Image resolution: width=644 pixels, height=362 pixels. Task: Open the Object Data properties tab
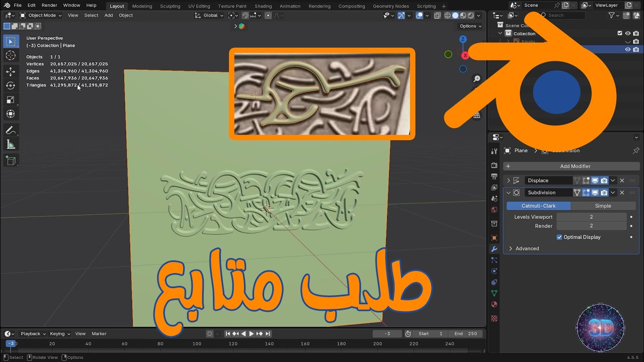pos(494,293)
